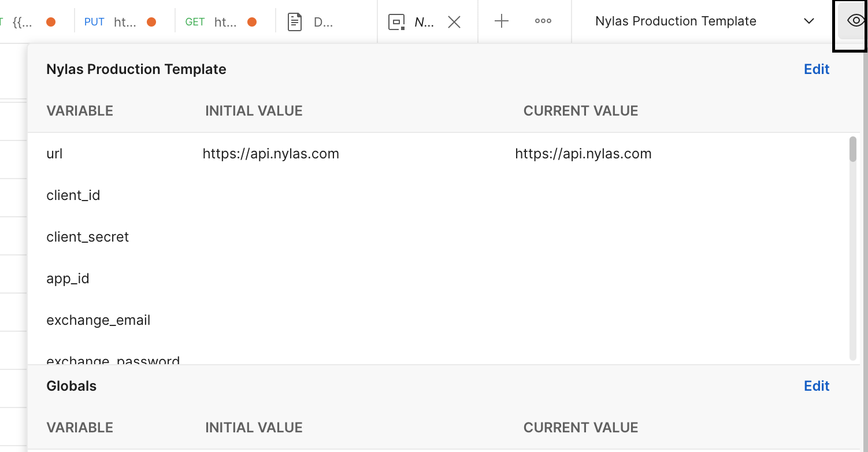
Task: Click the unsaved changes dot on the GET tab
Action: 252,21
